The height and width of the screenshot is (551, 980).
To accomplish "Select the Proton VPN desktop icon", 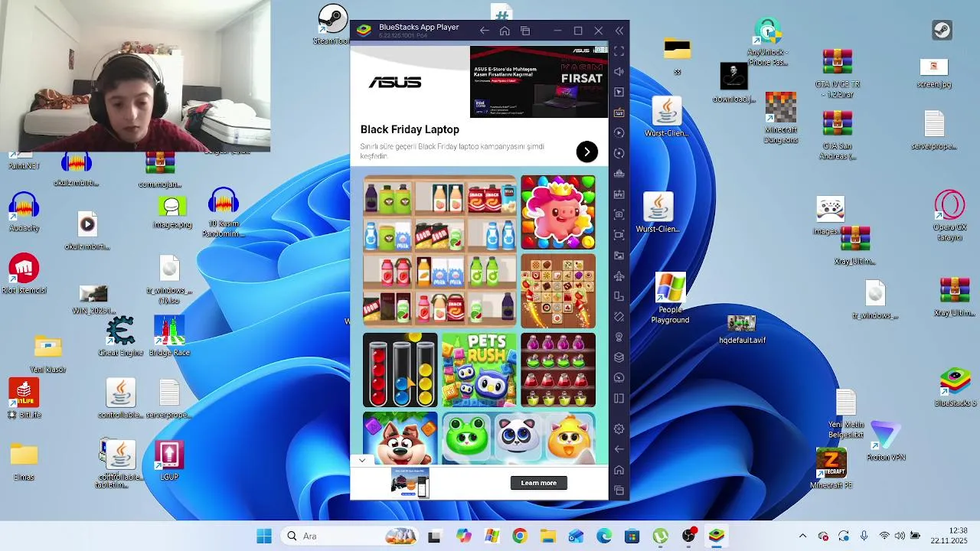I will [x=886, y=442].
